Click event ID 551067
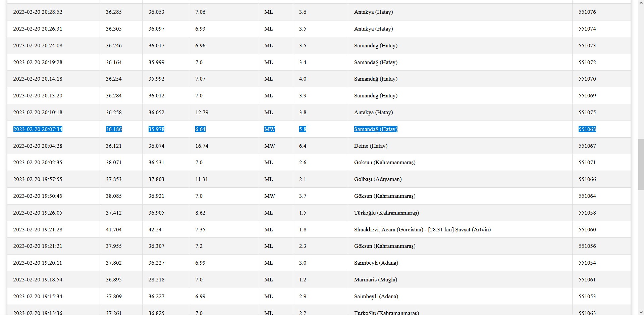The height and width of the screenshot is (315, 644). (587, 146)
